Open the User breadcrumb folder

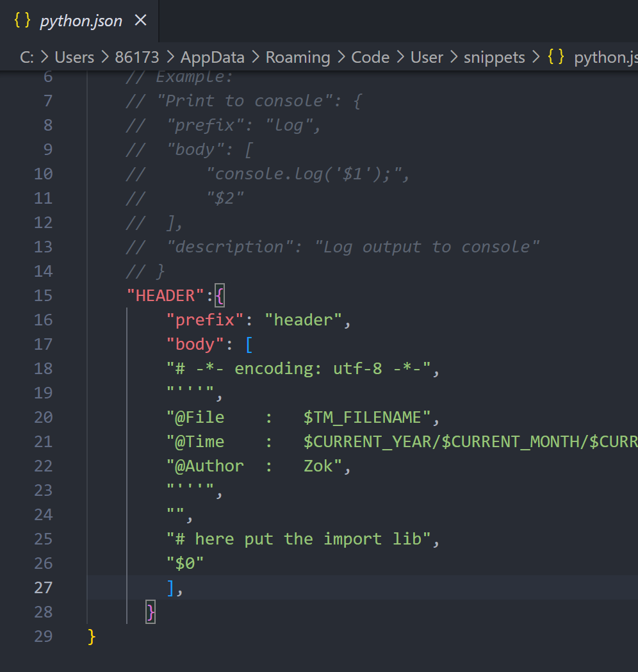coord(427,58)
